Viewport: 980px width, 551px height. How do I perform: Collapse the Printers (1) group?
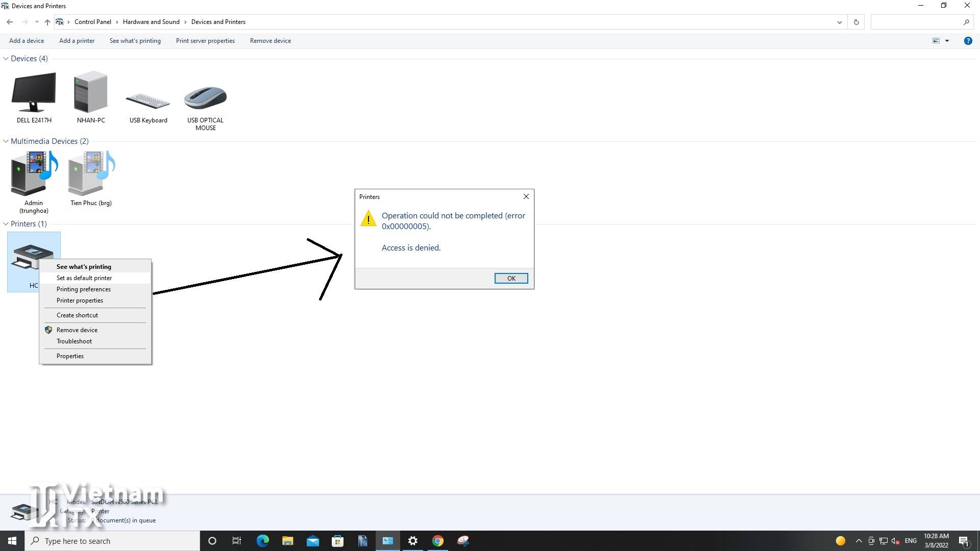pos(6,224)
